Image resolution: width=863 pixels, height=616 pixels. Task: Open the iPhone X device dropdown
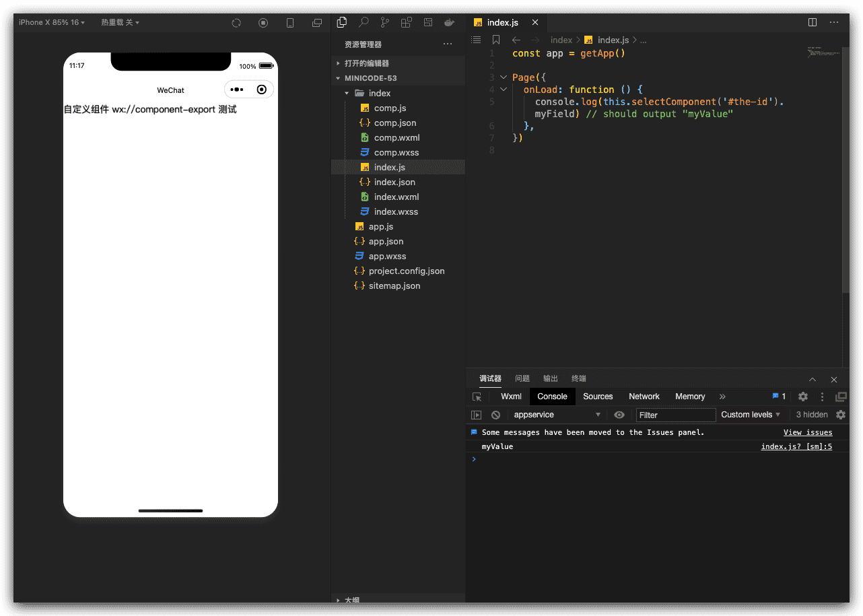[x=52, y=23]
